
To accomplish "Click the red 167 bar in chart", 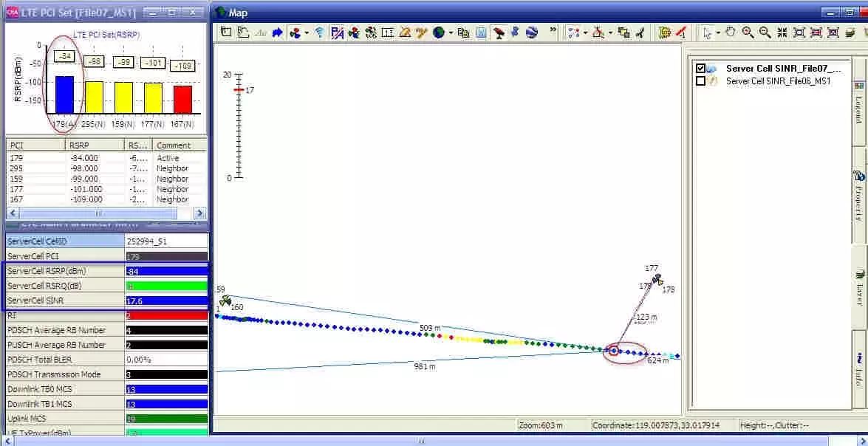I will [x=182, y=100].
